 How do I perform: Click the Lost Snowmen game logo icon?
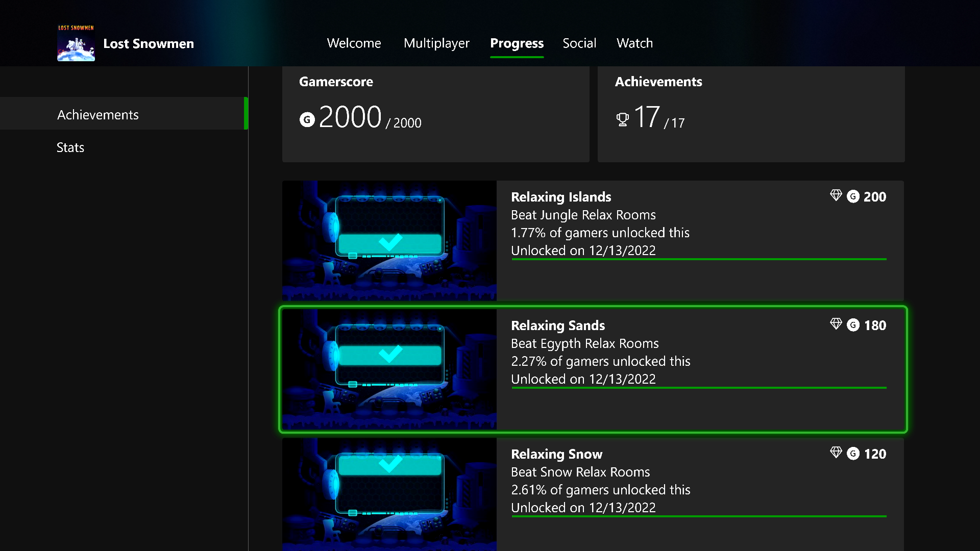coord(76,43)
